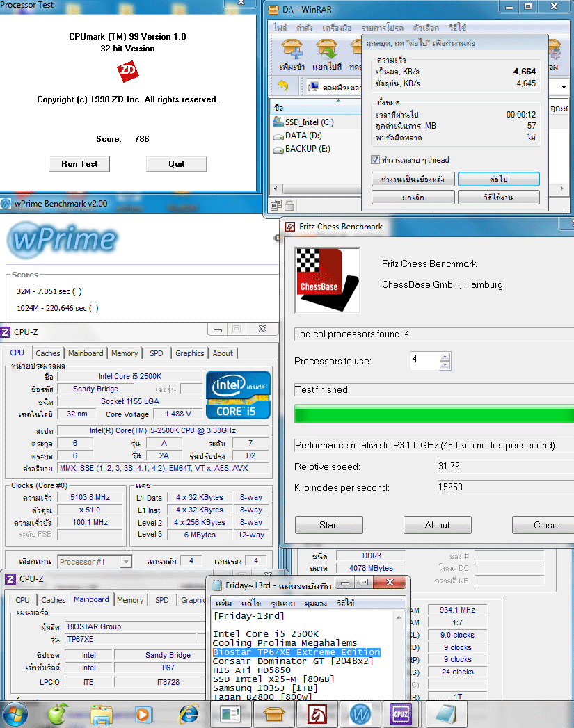Click the WinRAR up-folder arrow icon
Screen dimensions: 574x728
click(x=282, y=86)
